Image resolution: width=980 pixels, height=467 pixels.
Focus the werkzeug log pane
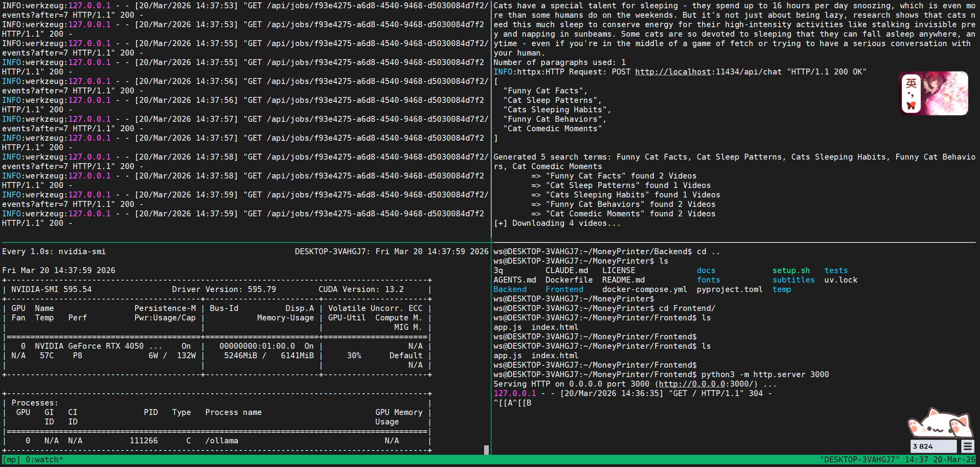(x=244, y=118)
